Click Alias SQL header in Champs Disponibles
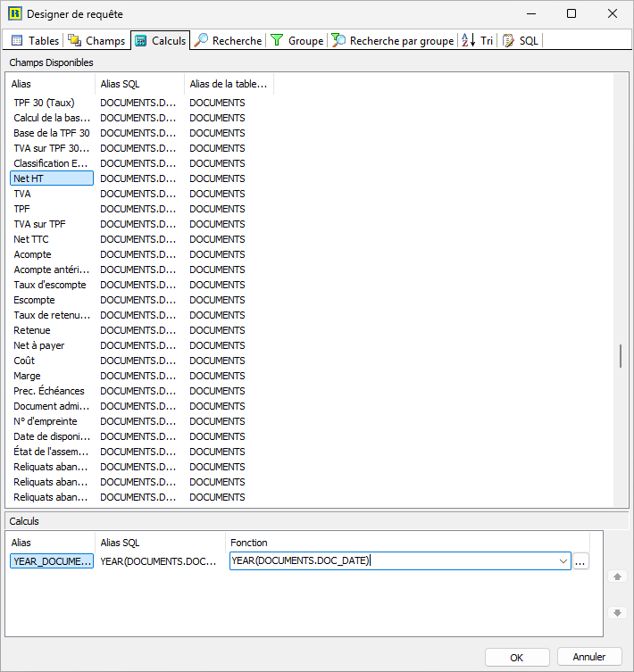This screenshot has width=634, height=672. (x=140, y=84)
